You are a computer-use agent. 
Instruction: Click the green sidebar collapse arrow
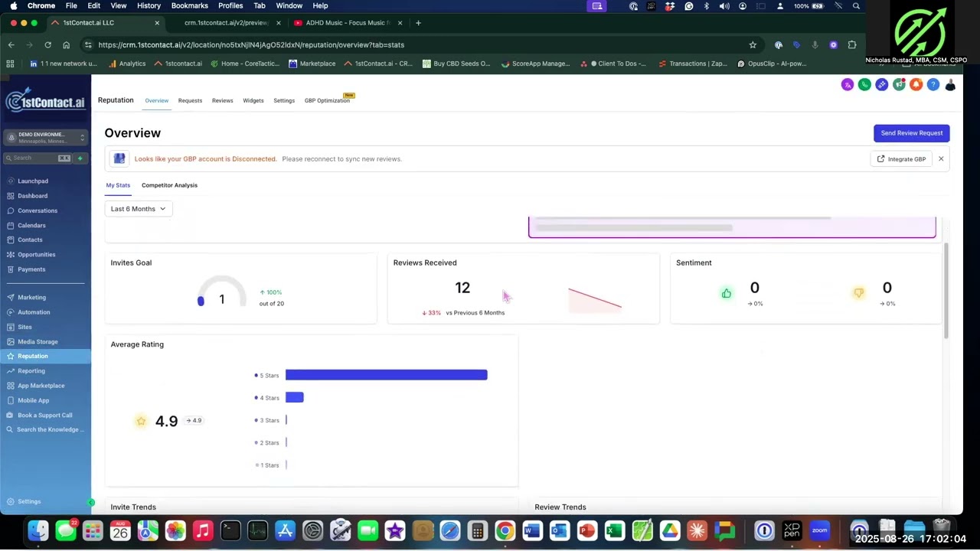point(91,502)
